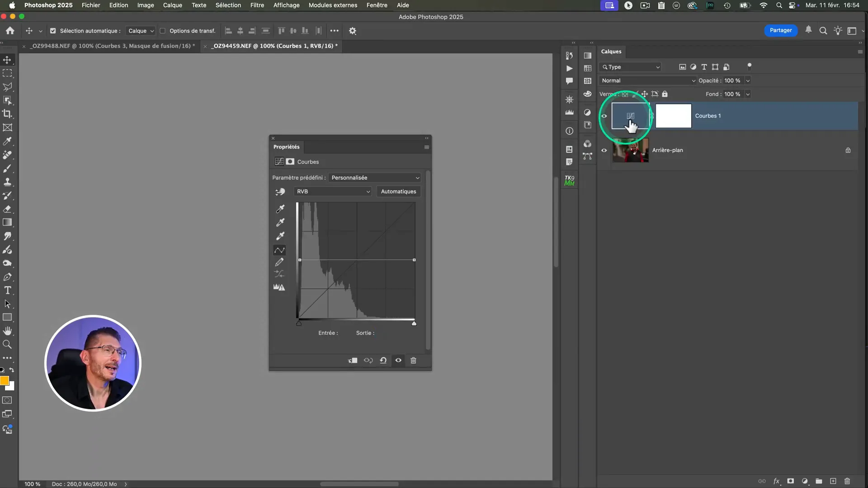Click the foreground orange color swatch

point(4,380)
